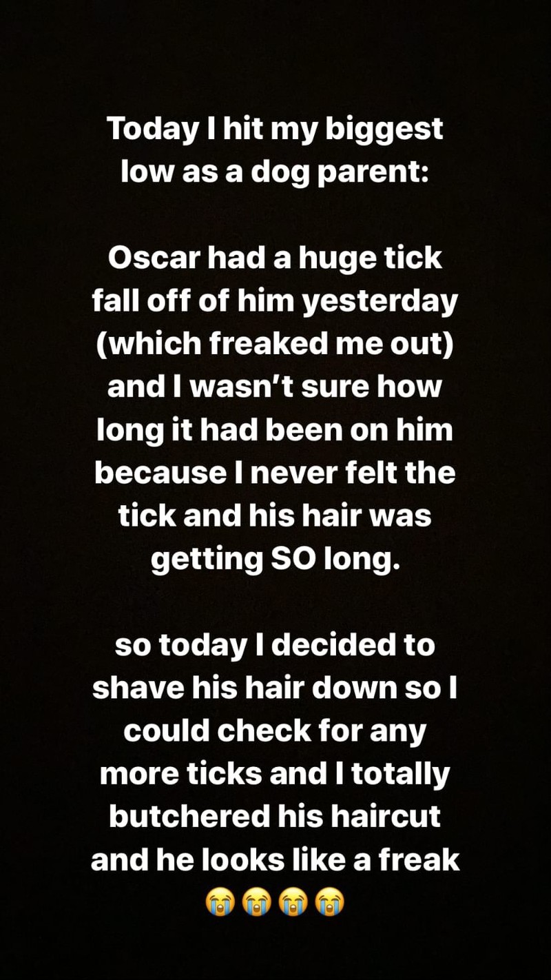Click the line 'shave his hair down so I'
The width and height of the screenshot is (551, 980).
(x=275, y=688)
